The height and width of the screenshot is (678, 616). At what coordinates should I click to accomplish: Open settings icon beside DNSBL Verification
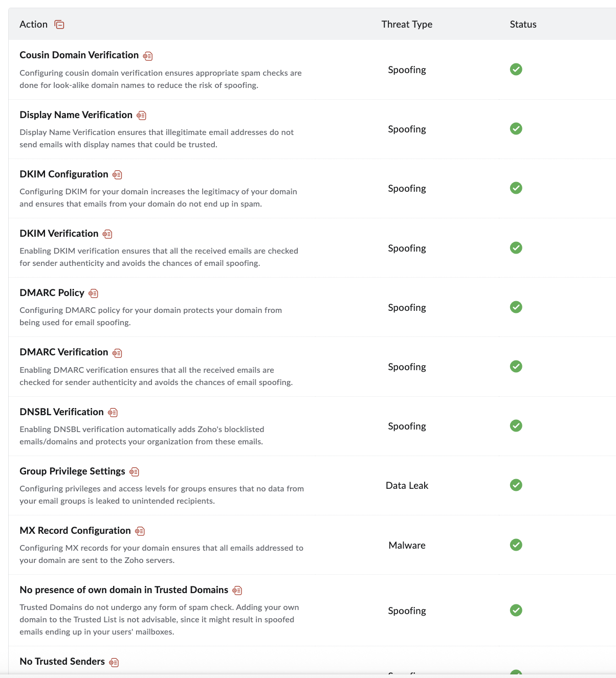[113, 413]
